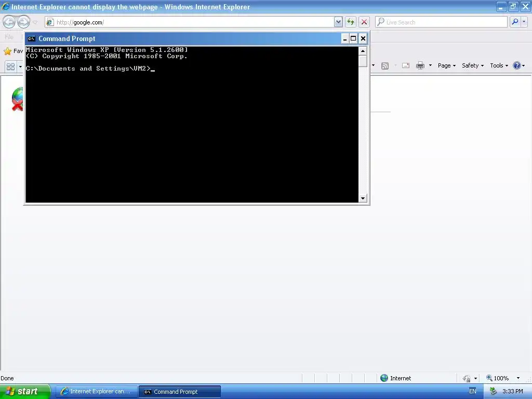
Task: Minimize the Internet Explorer window
Action: click(501, 6)
